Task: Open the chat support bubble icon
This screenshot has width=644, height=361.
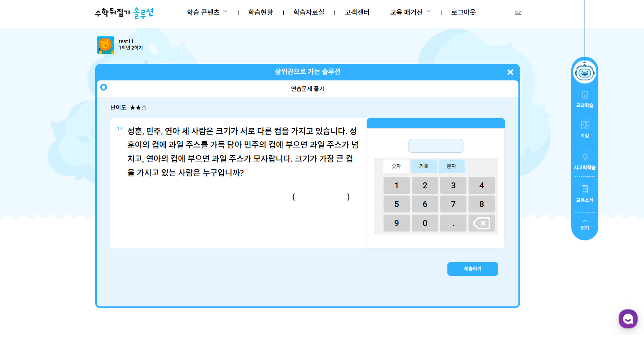Action: [x=628, y=319]
